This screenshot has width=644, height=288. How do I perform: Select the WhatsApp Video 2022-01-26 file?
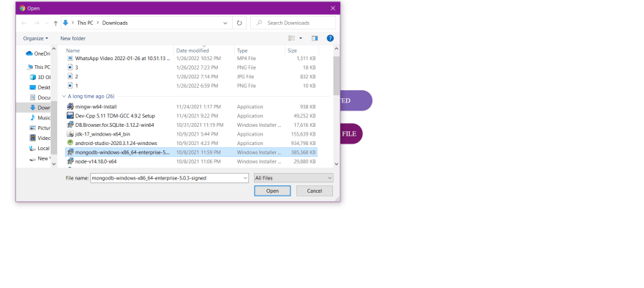coord(192,59)
